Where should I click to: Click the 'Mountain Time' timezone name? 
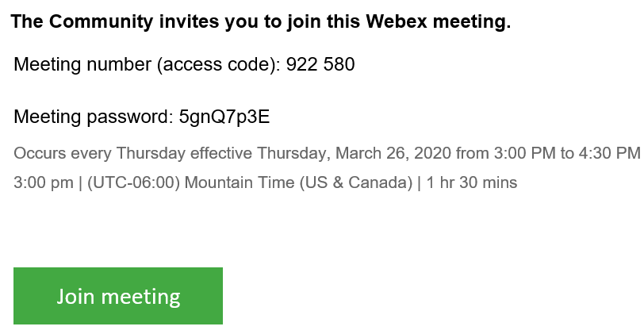point(240,182)
